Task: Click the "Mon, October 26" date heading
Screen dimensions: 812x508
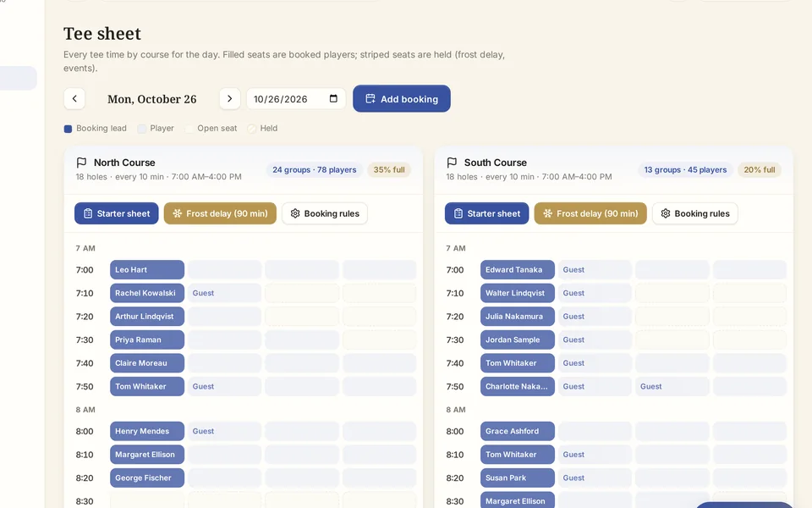Action: 151,99
